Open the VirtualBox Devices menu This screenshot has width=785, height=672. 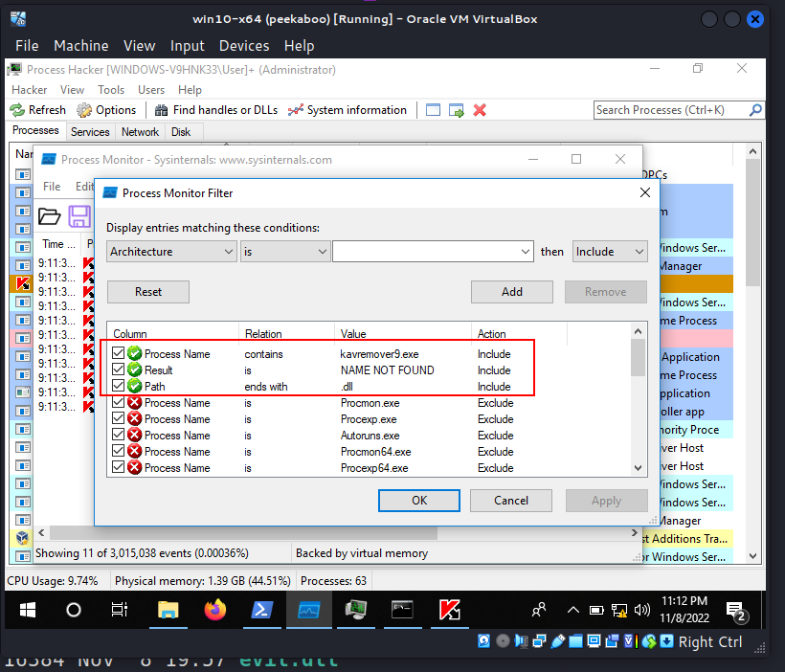244,46
